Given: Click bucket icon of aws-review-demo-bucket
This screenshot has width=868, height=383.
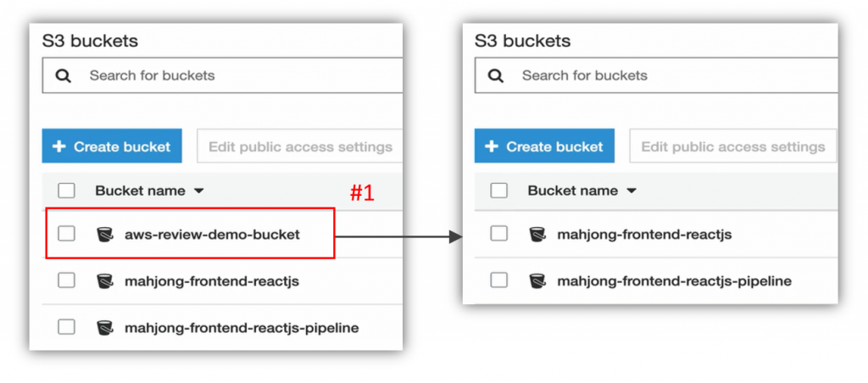Looking at the screenshot, I should click(x=105, y=235).
